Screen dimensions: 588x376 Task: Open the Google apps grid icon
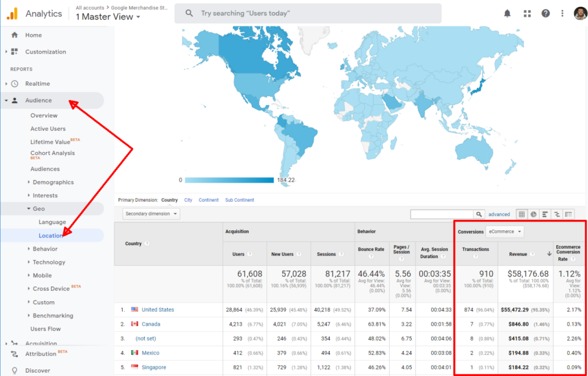[527, 14]
